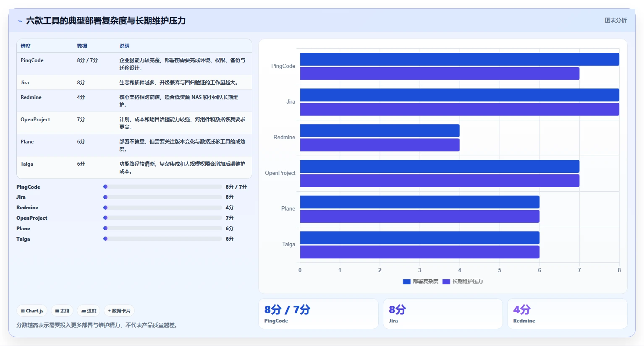Open the PingCode 8分 / 7分 data card
The image size is (644, 346).
[x=318, y=314]
